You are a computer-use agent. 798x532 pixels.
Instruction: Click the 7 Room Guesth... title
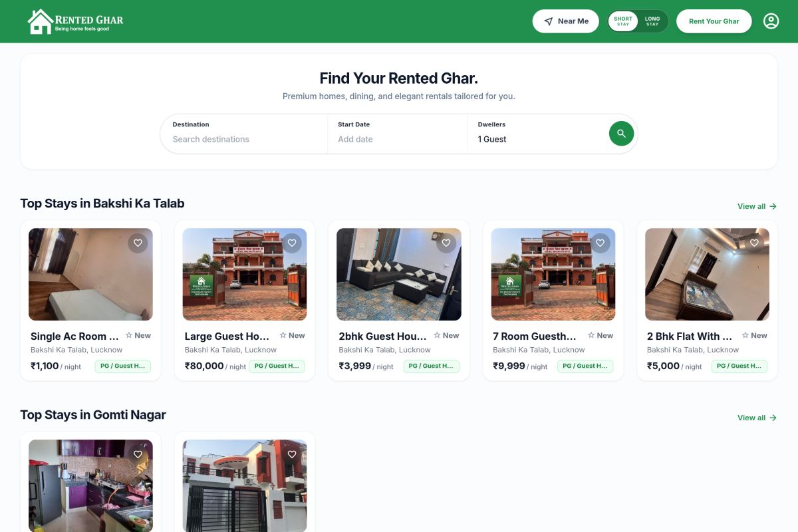pos(535,336)
